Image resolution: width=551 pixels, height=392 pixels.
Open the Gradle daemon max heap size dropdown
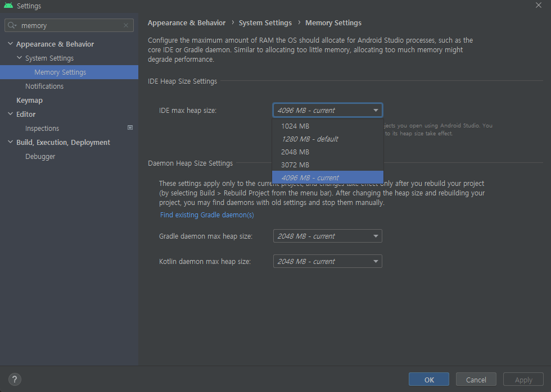click(x=327, y=236)
